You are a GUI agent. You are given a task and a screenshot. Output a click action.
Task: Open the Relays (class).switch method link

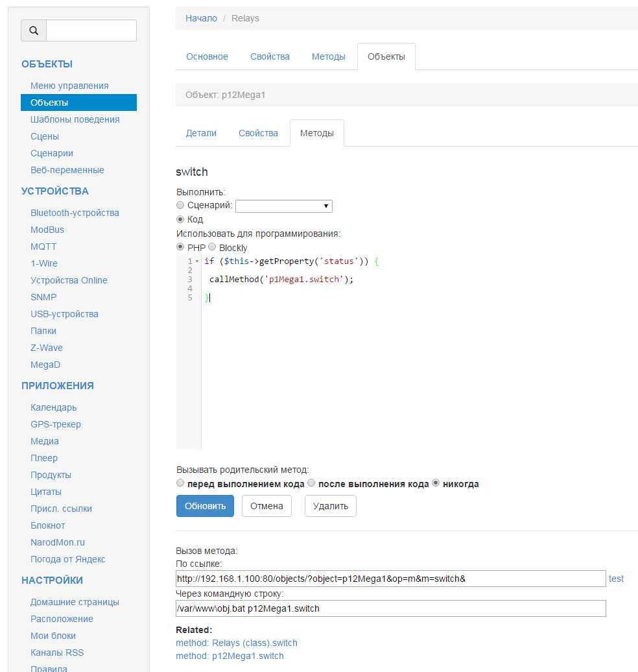click(237, 643)
